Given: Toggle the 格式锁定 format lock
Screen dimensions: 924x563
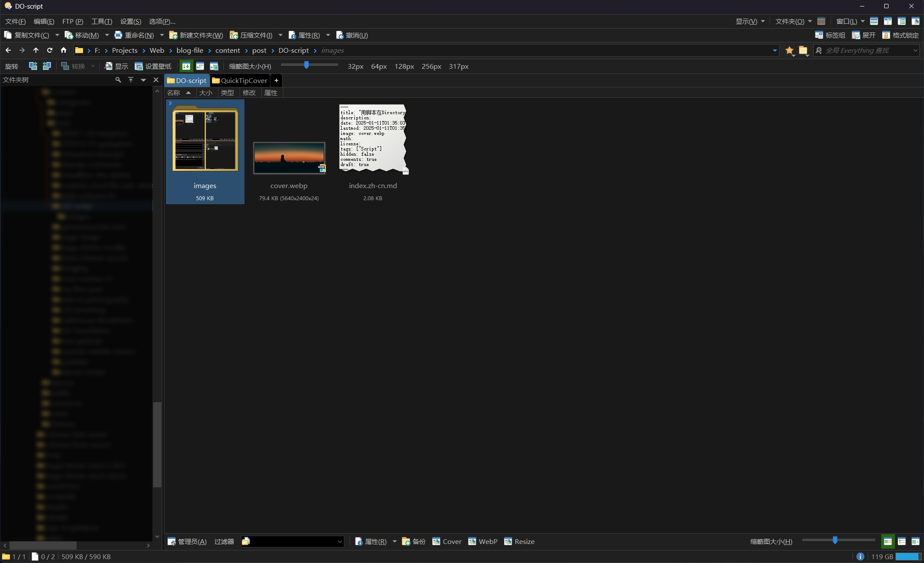Looking at the screenshot, I should tap(900, 35).
